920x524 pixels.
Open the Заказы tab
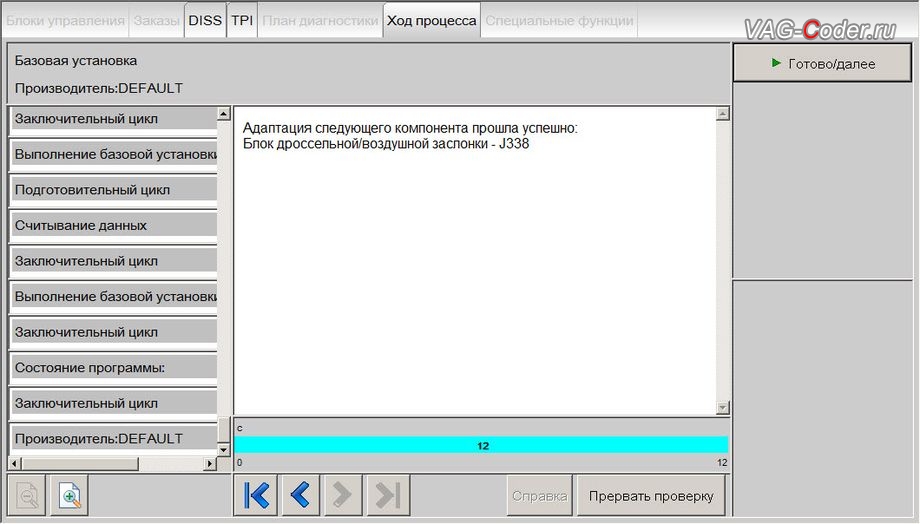tap(156, 21)
